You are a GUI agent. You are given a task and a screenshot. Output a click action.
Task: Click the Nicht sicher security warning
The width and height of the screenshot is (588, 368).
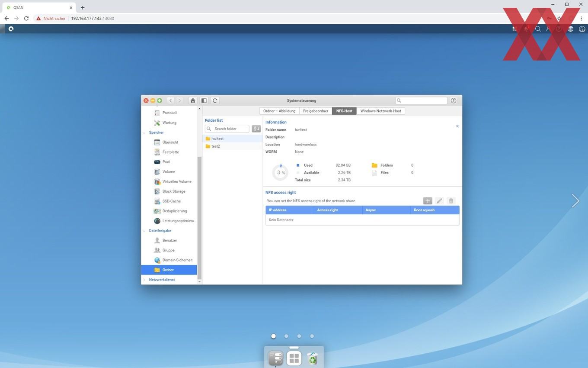[51, 19]
